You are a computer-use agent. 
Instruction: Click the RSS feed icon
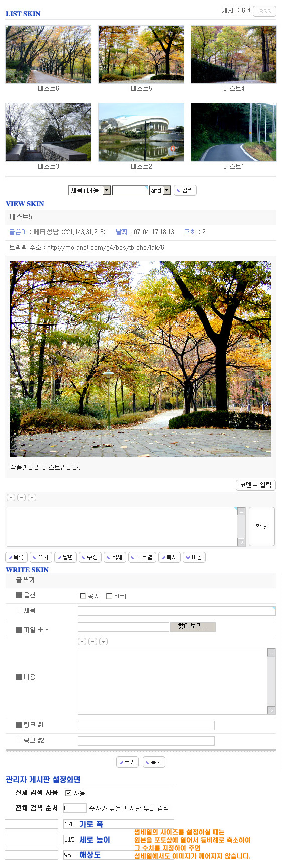click(265, 11)
